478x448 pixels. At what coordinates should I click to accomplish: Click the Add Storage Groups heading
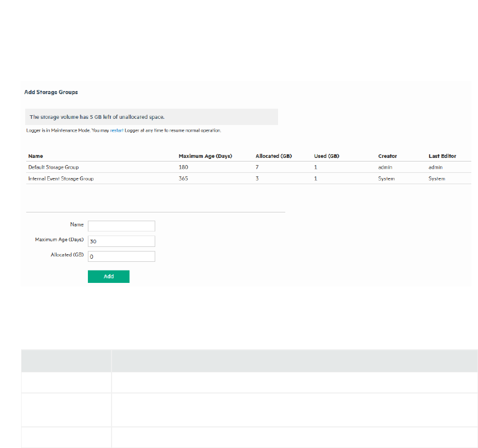pyautogui.click(x=50, y=93)
